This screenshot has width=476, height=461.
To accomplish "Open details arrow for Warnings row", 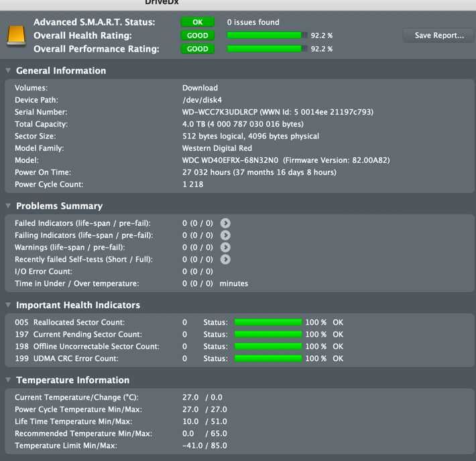I will click(x=225, y=247).
